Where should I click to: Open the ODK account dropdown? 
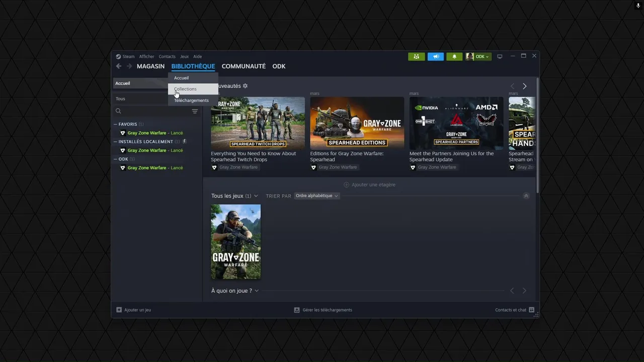click(482, 56)
